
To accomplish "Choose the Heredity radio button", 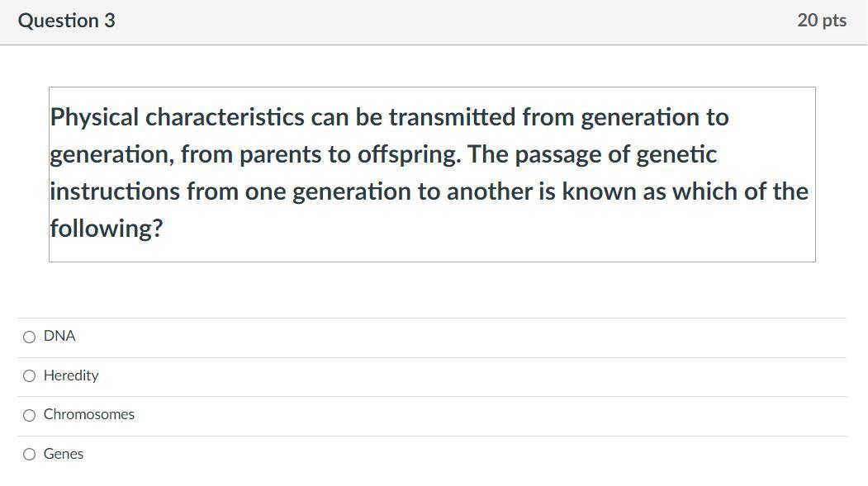I will pos(30,376).
